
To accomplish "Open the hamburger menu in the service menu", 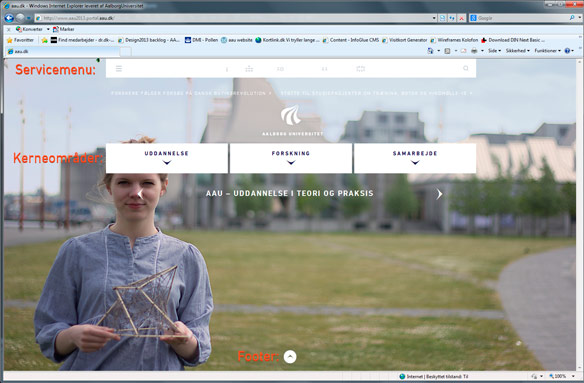I will [119, 69].
